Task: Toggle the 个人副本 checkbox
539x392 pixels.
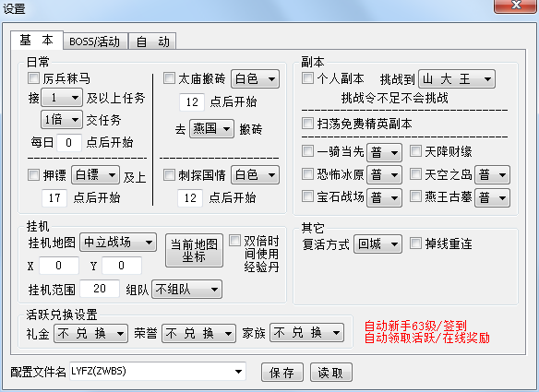Action: [307, 78]
